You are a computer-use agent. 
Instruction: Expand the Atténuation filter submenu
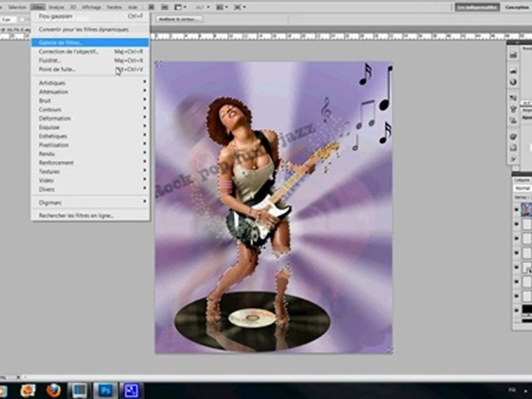pos(90,91)
